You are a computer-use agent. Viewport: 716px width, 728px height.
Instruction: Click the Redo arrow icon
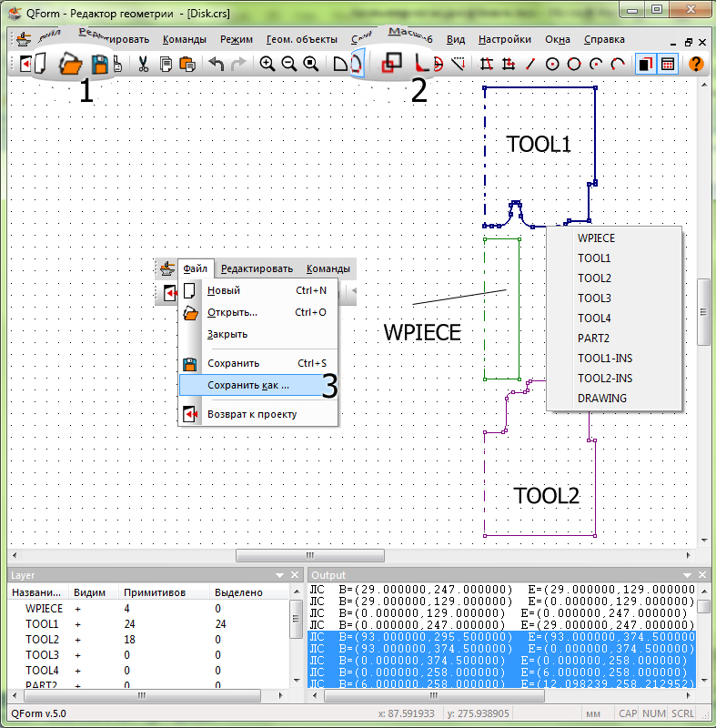click(x=238, y=64)
